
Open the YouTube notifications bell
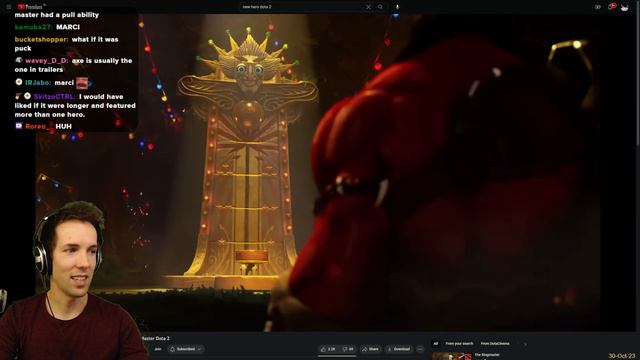611,7
